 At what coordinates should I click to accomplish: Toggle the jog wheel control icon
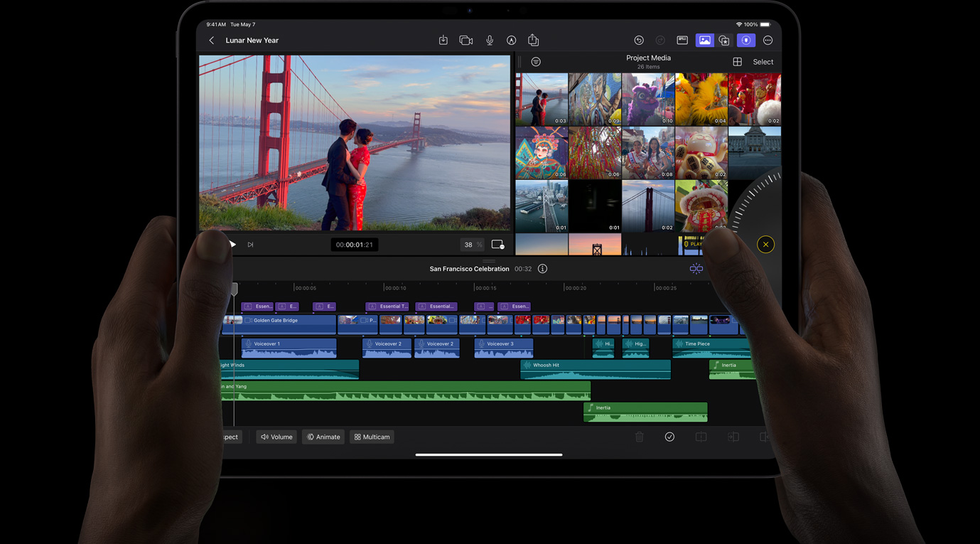coord(745,40)
